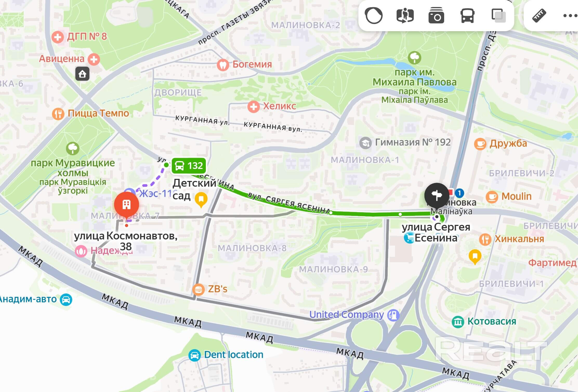Open street panoramas toolbar icon
Viewport: 578px width, 392px height.
point(405,15)
